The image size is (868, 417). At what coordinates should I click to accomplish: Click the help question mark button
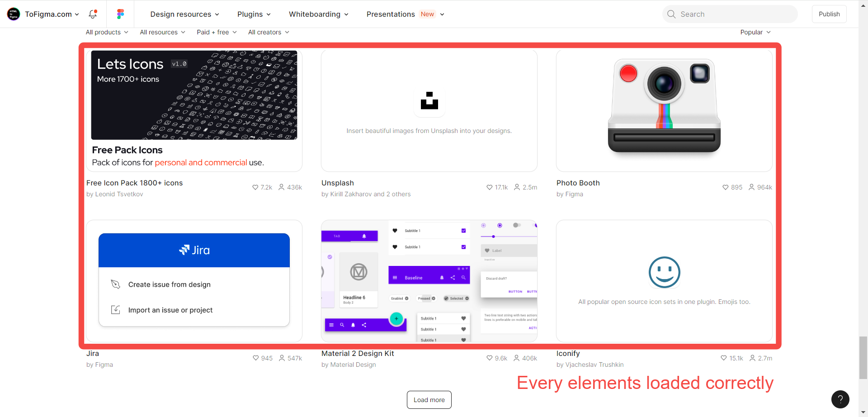[x=840, y=399]
